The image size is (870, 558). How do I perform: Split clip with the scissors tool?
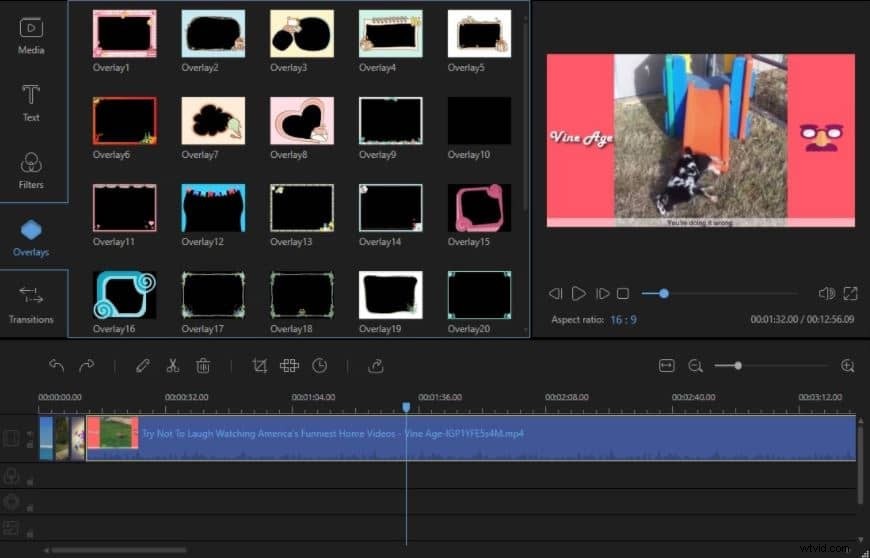pos(173,366)
